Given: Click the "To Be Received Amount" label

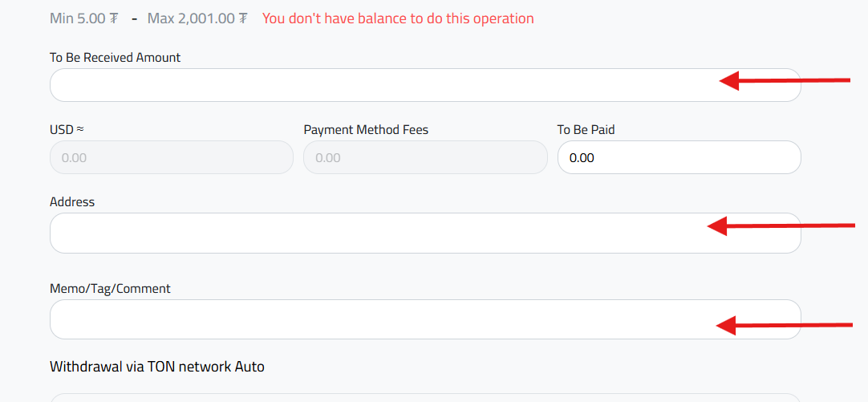Looking at the screenshot, I should click(x=115, y=58).
